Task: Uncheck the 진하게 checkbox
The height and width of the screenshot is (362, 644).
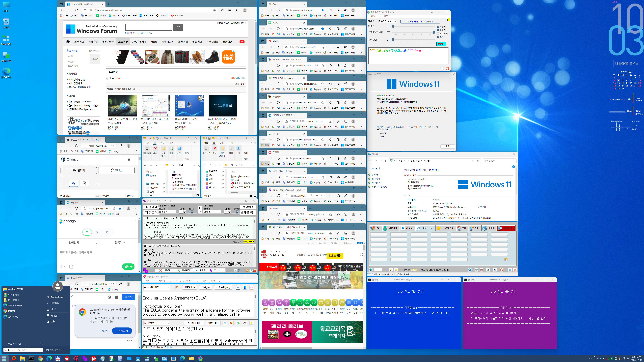Action: [x=438, y=27]
